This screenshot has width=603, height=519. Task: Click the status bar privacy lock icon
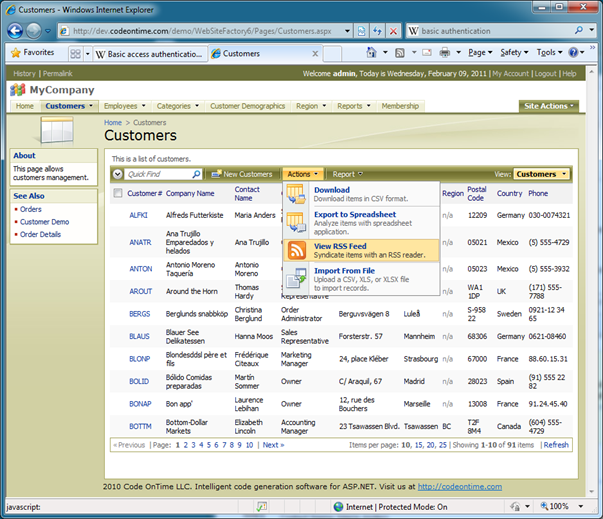tap(515, 507)
